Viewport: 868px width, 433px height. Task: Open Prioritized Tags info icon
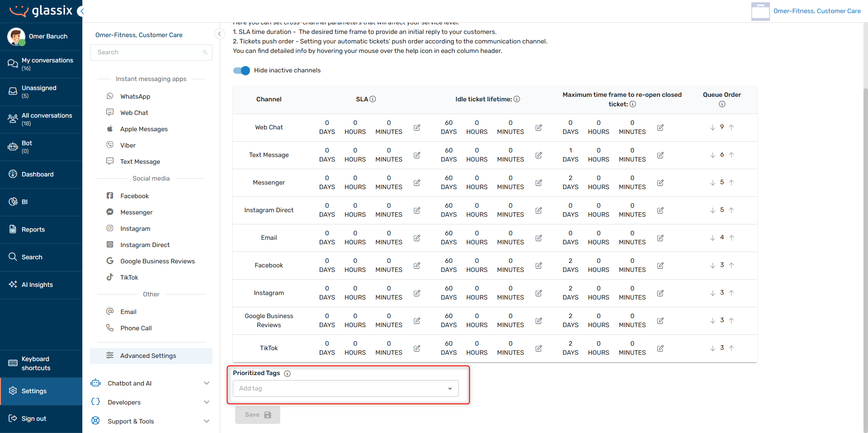tap(287, 373)
